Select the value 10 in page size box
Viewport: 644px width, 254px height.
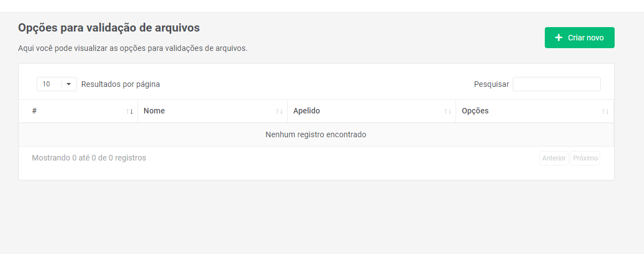[47, 84]
